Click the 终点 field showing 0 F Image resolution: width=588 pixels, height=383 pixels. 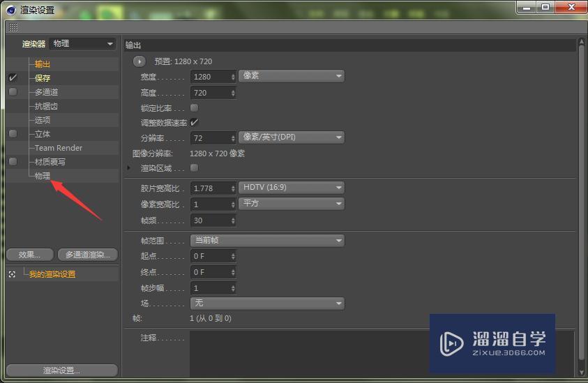(210, 272)
